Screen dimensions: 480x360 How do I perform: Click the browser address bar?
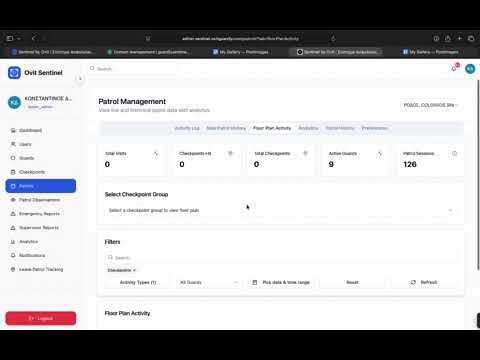click(x=240, y=39)
